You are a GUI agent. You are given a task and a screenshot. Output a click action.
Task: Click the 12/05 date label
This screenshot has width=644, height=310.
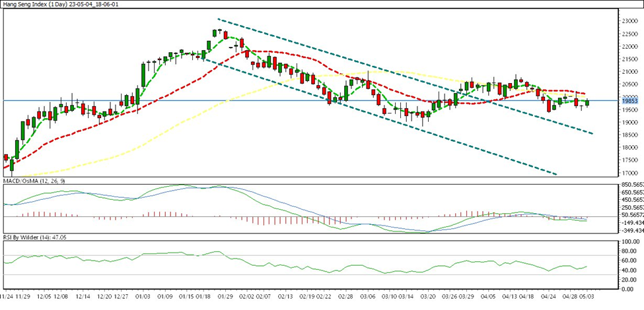pos(44,295)
